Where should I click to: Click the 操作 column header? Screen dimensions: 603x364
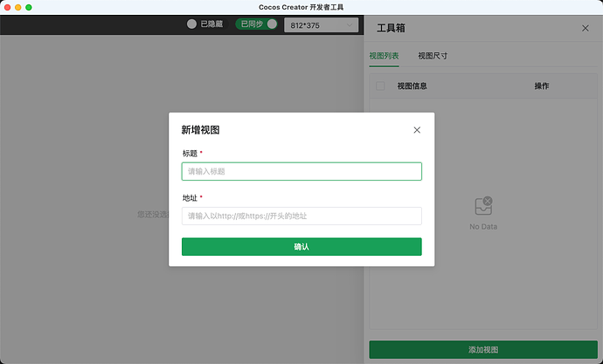[542, 86]
